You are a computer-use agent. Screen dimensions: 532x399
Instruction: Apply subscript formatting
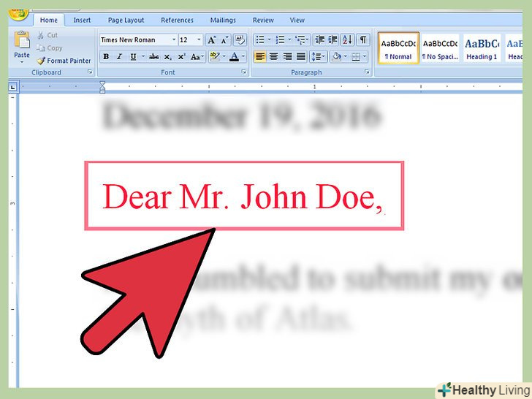(167, 57)
